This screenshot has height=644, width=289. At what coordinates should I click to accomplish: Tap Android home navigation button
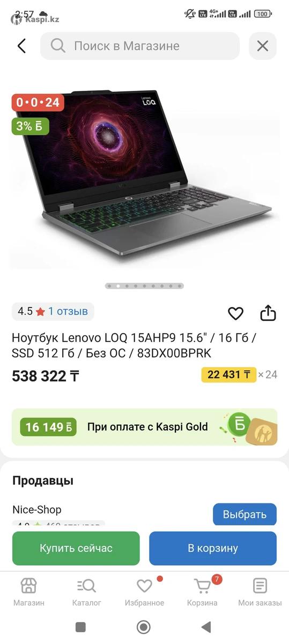(143, 627)
